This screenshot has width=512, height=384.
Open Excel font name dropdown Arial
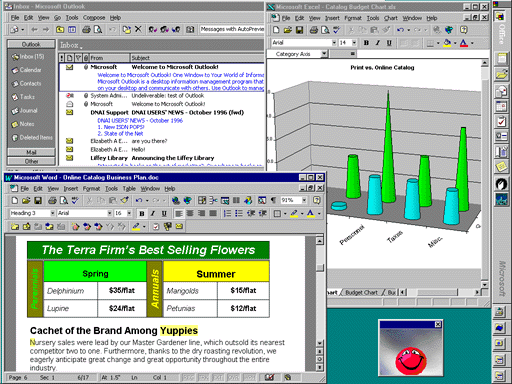(x=334, y=43)
